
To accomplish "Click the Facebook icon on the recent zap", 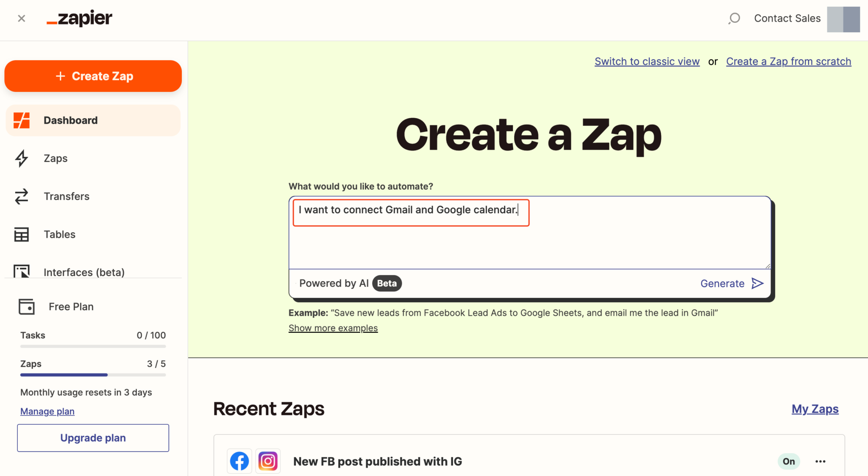I will click(x=239, y=461).
